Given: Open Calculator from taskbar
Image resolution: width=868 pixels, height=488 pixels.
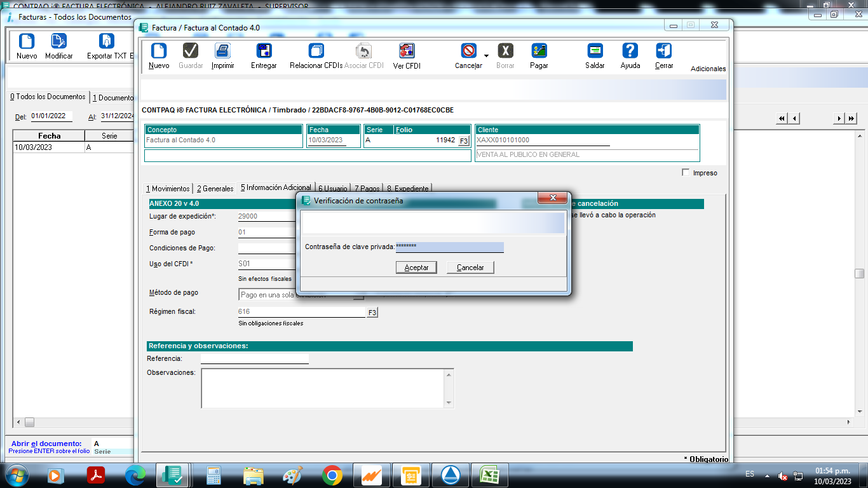Looking at the screenshot, I should (214, 475).
